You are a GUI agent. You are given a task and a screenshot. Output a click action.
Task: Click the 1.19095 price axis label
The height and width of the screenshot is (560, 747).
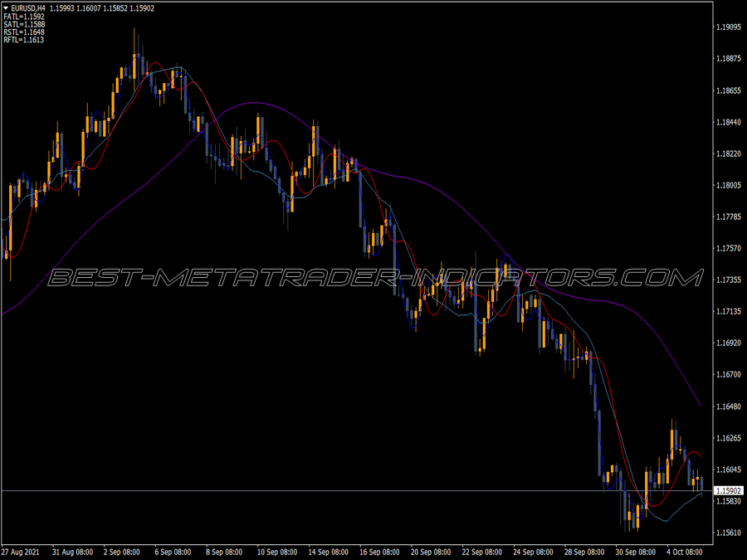pos(729,27)
